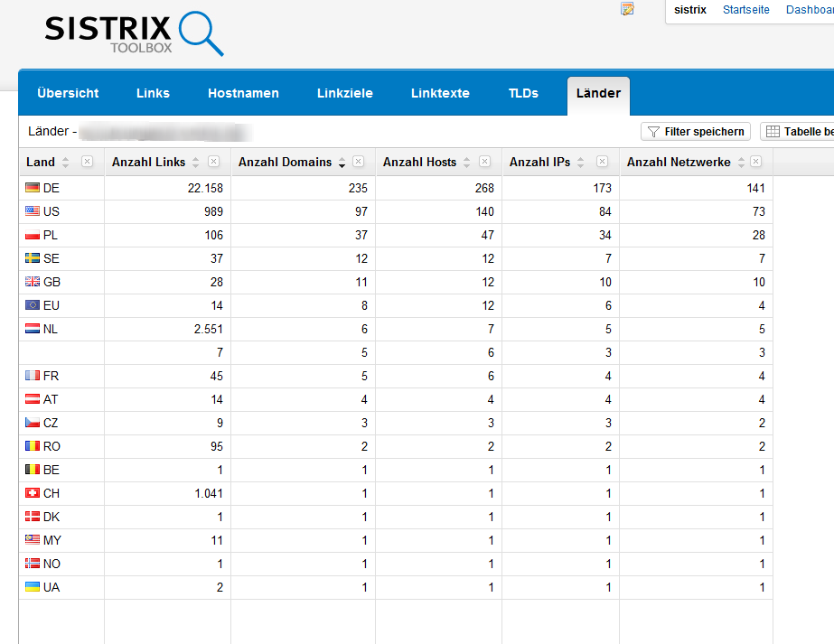Sort by Anzahl Links arrows

pos(195,163)
